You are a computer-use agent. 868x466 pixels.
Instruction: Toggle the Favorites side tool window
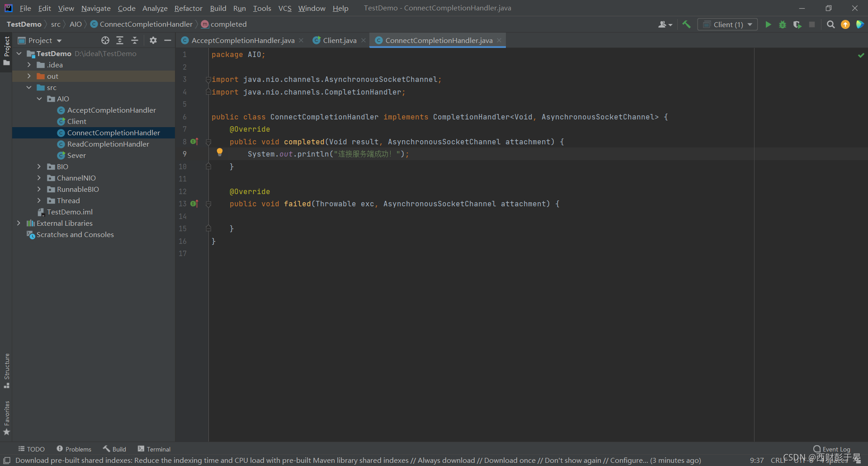pos(6,418)
